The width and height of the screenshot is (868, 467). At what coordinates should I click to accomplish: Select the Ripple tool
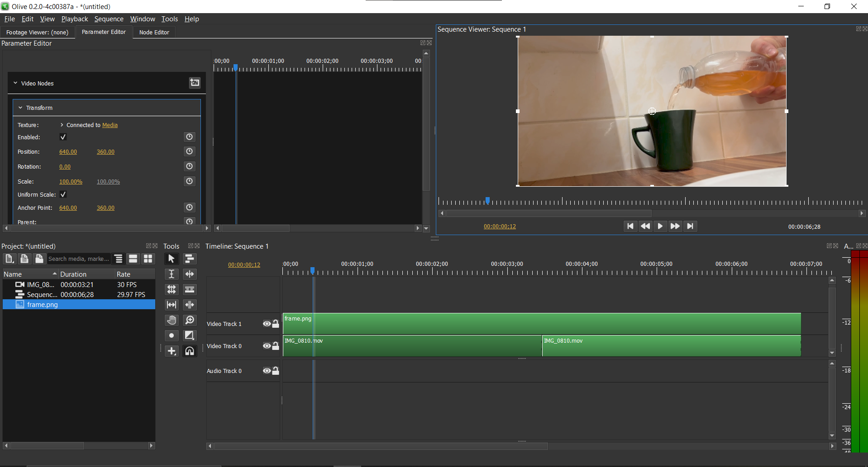[190, 274]
